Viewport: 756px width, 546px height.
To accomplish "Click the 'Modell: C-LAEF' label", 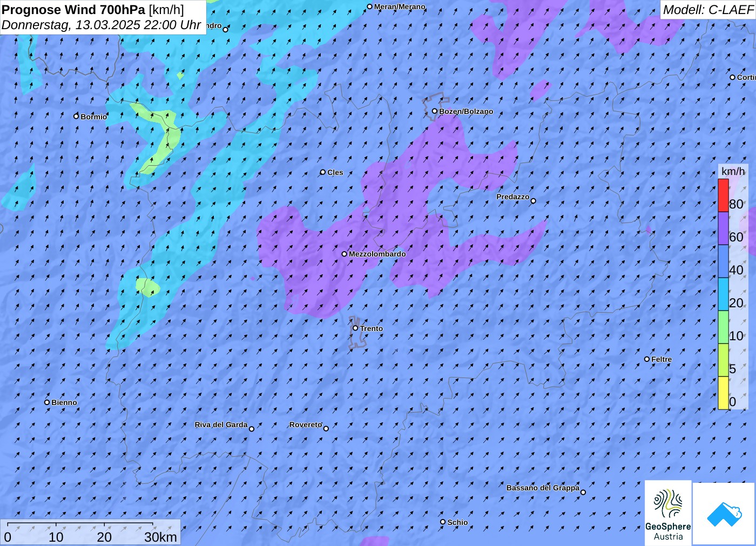I will [708, 10].
